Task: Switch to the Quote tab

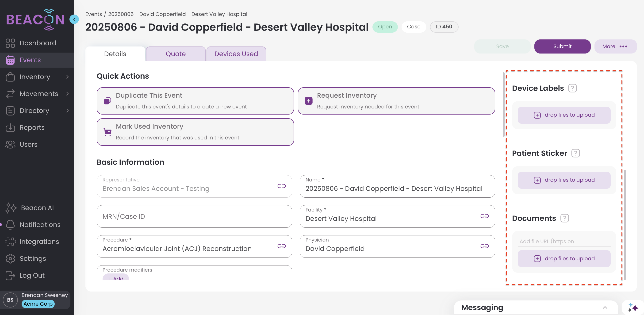Action: coord(176,54)
